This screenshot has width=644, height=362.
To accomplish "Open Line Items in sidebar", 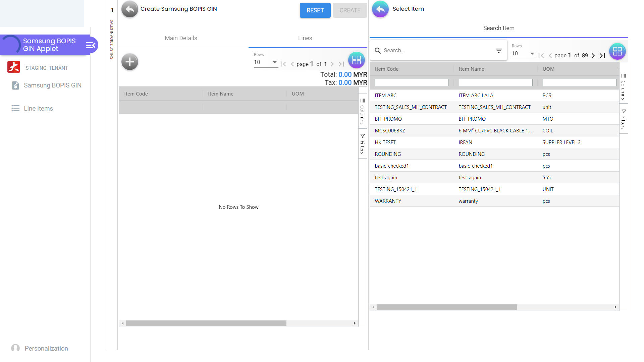I will click(38, 109).
